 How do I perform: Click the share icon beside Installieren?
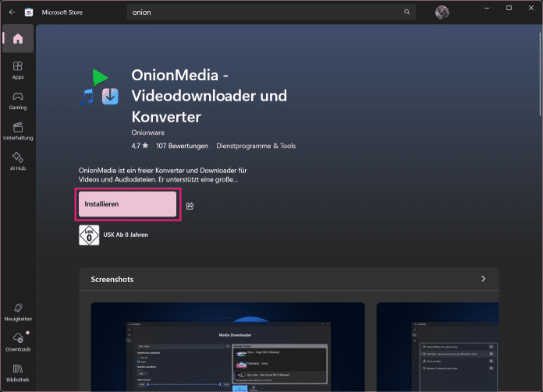190,206
